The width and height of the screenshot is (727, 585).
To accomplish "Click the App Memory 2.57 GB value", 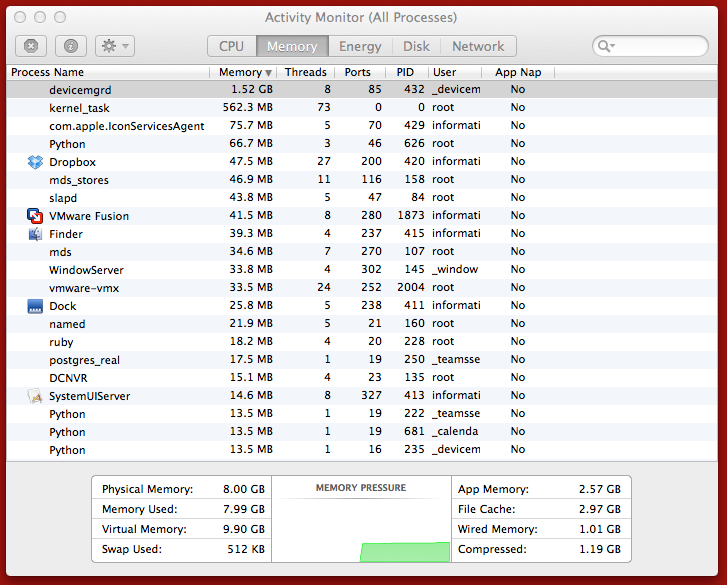I will click(x=599, y=489).
